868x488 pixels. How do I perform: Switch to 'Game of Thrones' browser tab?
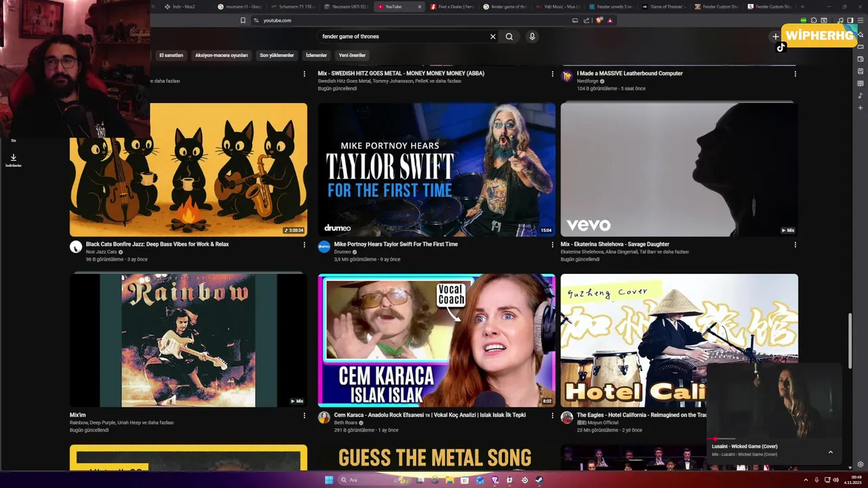tap(665, 7)
